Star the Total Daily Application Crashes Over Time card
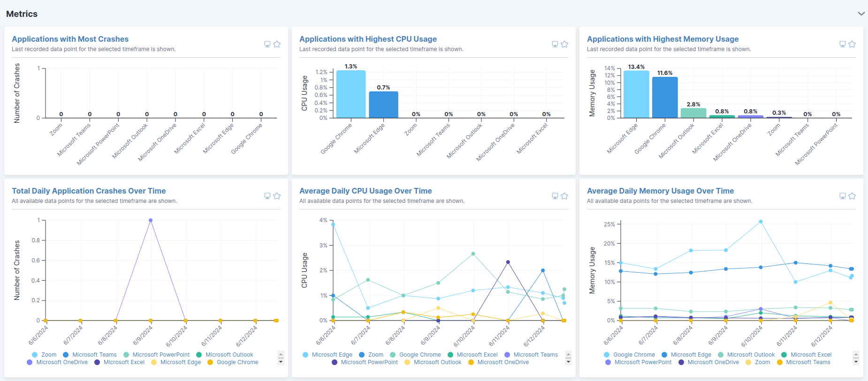The image size is (868, 381). pyautogui.click(x=277, y=196)
